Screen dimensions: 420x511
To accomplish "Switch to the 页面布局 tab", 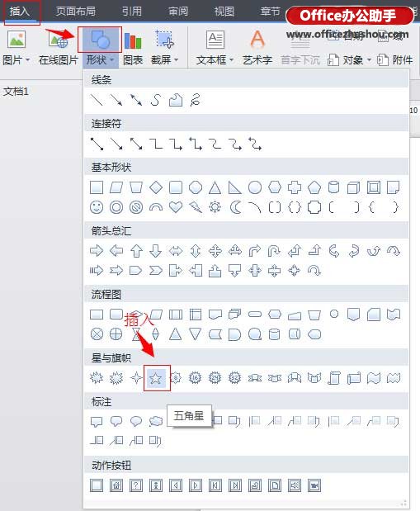I will [x=76, y=12].
